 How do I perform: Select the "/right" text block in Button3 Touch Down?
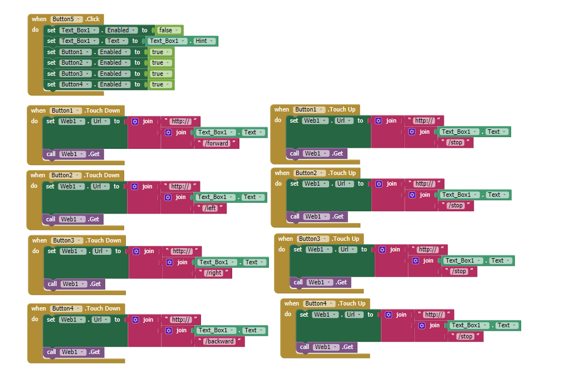pyautogui.click(x=214, y=273)
